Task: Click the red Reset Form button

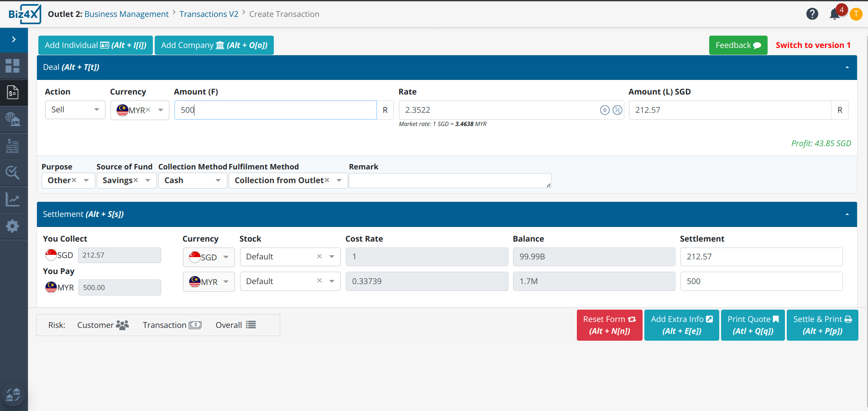Action: pos(609,325)
